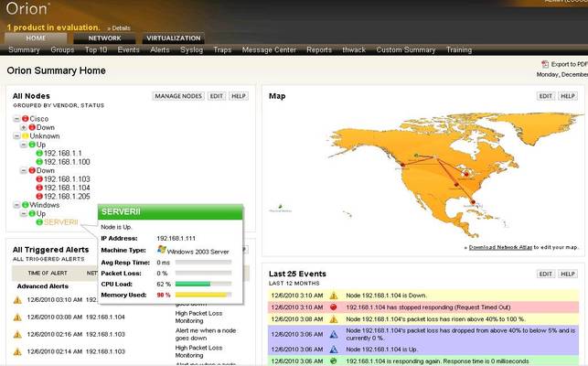Click the red status icon of 192.168.1.103
Viewport: 588px width, 366px height.
coord(39,179)
